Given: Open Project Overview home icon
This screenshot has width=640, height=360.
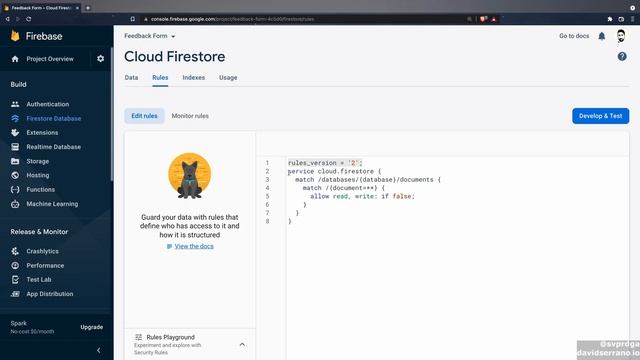Looking at the screenshot, I should point(15,59).
